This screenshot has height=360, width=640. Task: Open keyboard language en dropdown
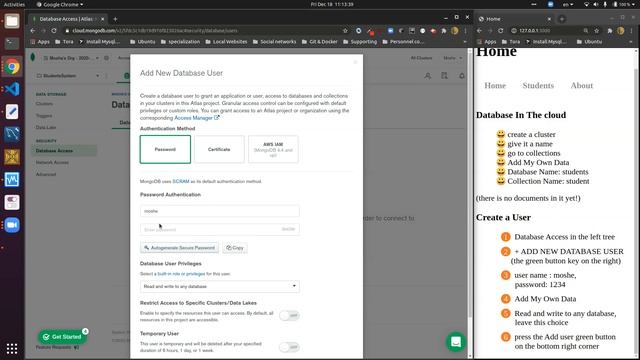point(568,4)
